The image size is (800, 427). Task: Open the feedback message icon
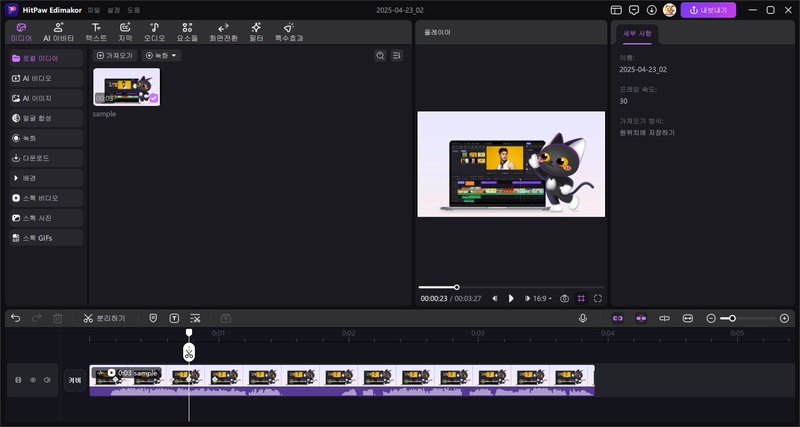coord(634,10)
